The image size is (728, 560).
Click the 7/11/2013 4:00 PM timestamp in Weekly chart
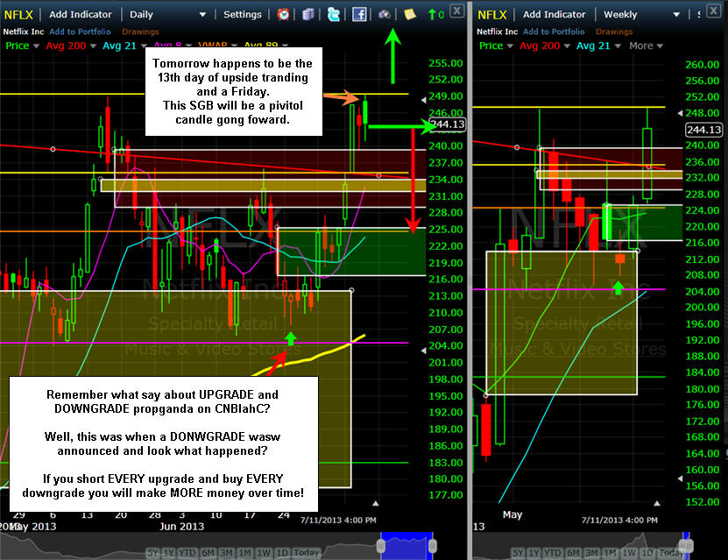tap(619, 520)
